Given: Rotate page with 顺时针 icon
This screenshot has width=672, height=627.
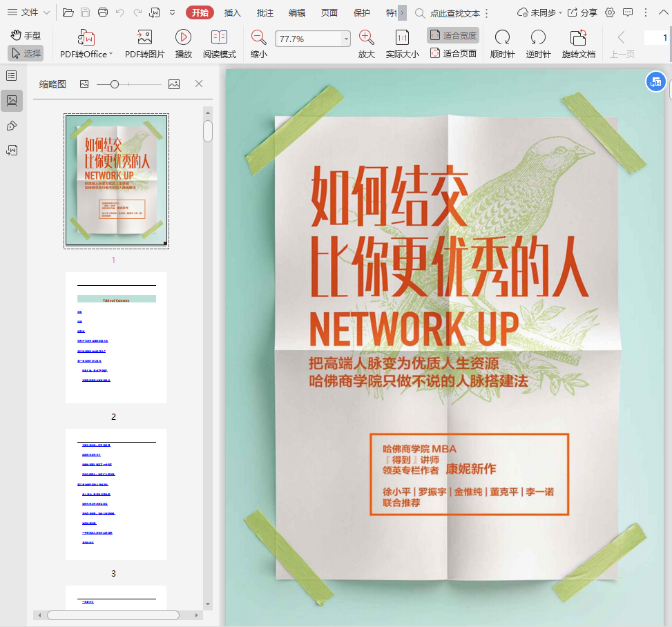Looking at the screenshot, I should coord(503,38).
